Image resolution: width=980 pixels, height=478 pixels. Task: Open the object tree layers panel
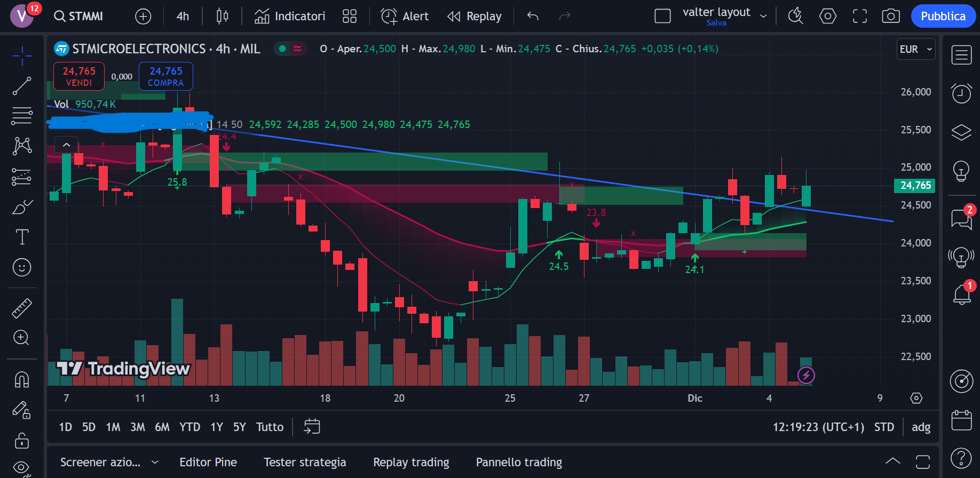[961, 132]
